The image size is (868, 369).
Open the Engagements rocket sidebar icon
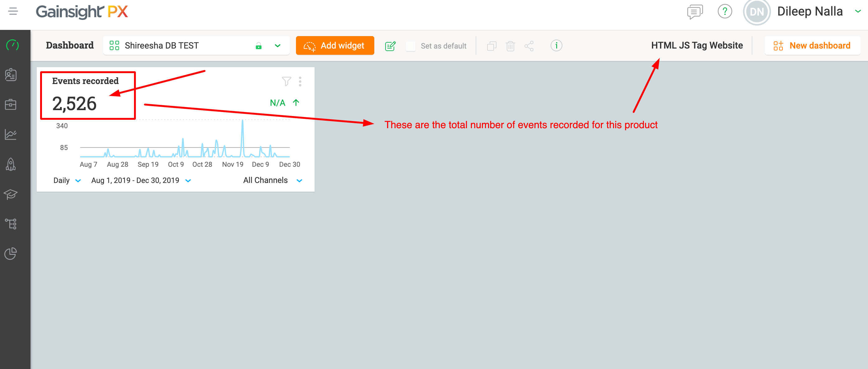point(11,164)
